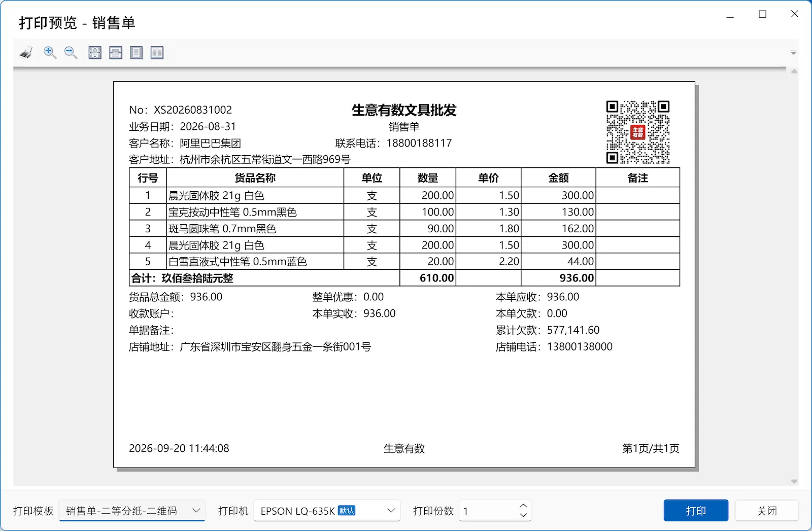The height and width of the screenshot is (531, 812).
Task: Zoom out with the minus magnifier
Action: (71, 53)
